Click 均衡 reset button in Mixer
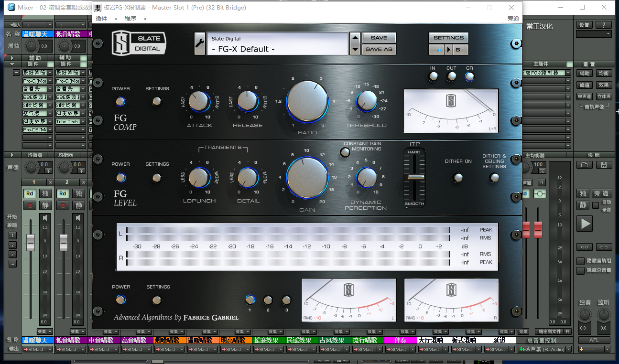619x364 pixels. tap(603, 73)
